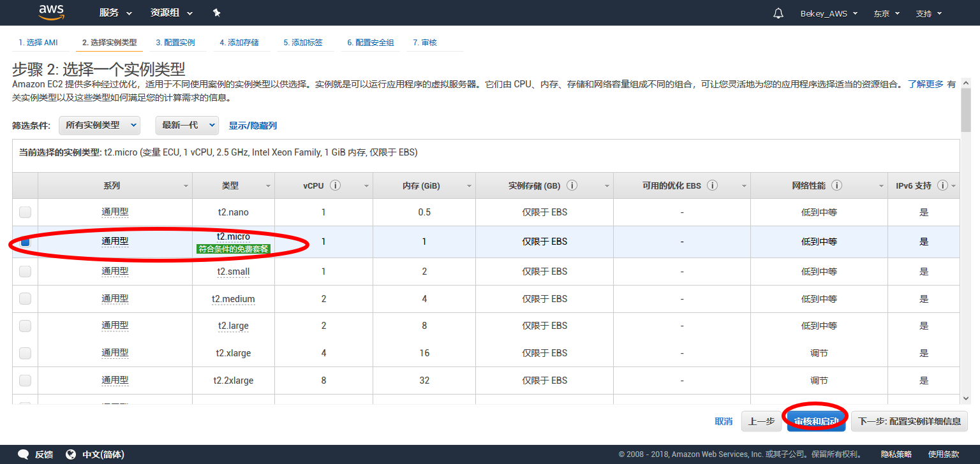Screen dimensions: 980x464
Task: Check the t2.medium instance checkbox
Action: point(24,298)
